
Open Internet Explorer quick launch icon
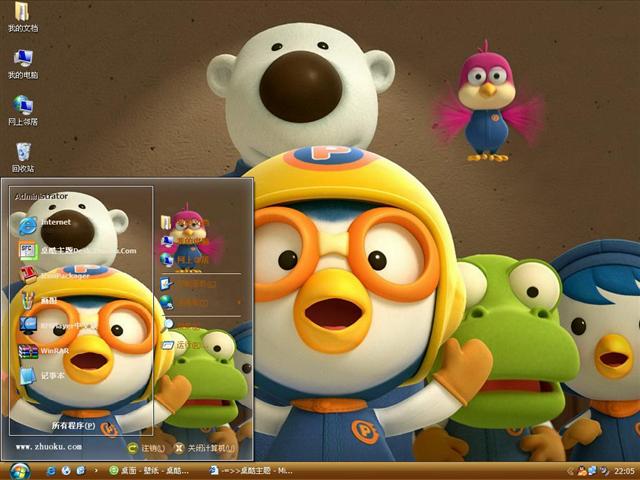click(x=51, y=471)
